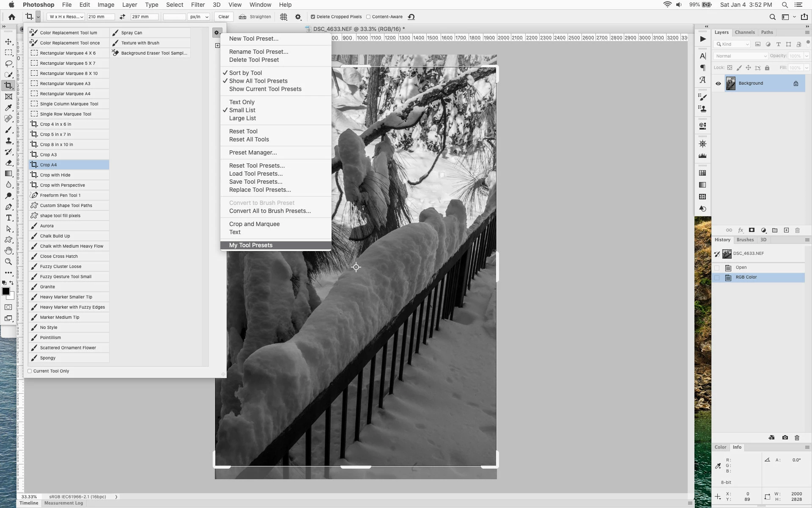Select the Zoom tool
Viewport: 812px width, 508px height.
click(8, 262)
